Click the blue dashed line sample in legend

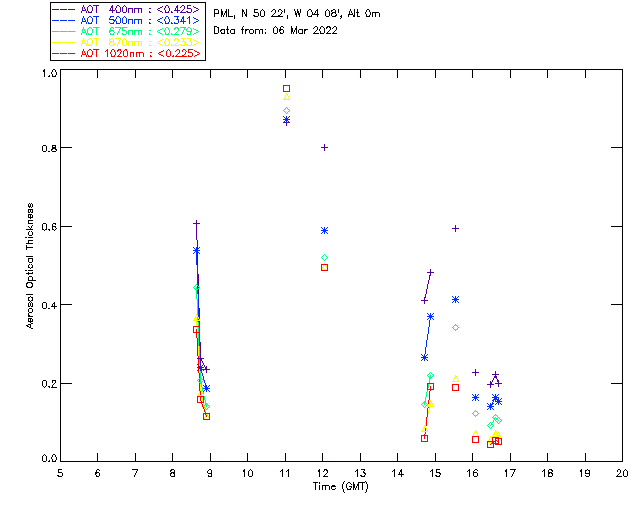pyautogui.click(x=64, y=20)
